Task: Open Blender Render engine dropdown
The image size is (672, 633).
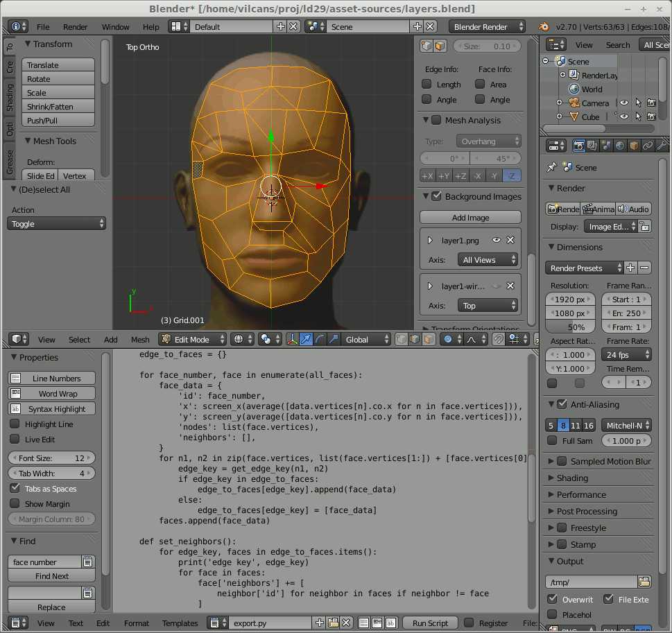Action: tap(487, 26)
